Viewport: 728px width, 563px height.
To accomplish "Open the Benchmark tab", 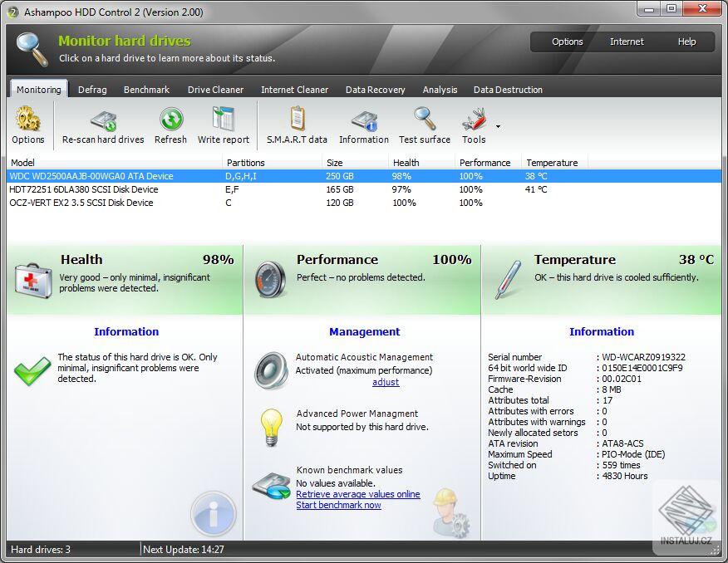I will (146, 90).
